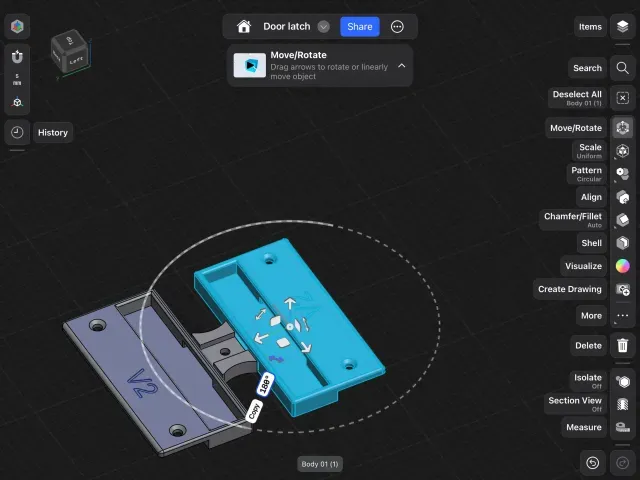Switch view projection with the cube outline icon
640x480 pixels.
pos(17,102)
